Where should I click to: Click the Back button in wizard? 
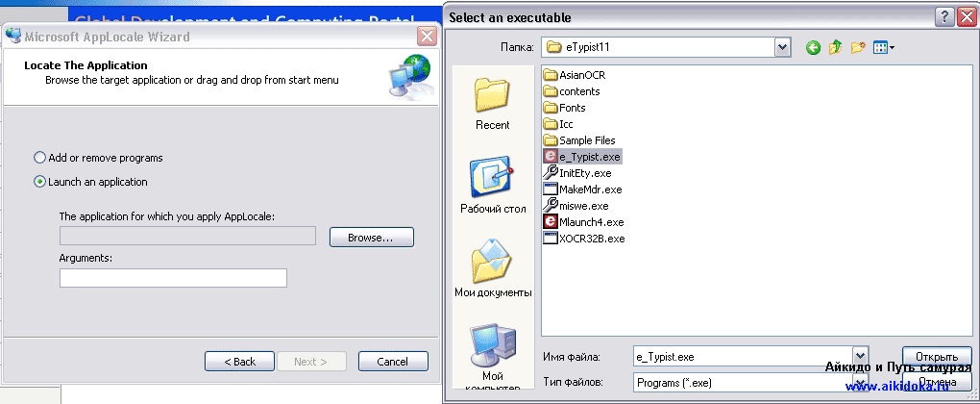pyautogui.click(x=239, y=362)
